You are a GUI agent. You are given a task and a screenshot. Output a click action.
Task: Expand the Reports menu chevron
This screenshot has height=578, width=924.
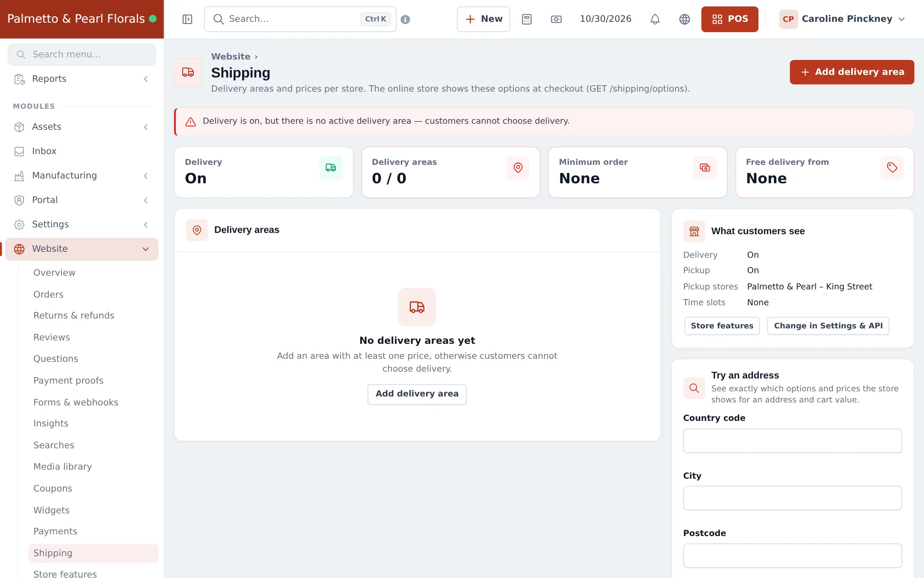[x=146, y=79]
